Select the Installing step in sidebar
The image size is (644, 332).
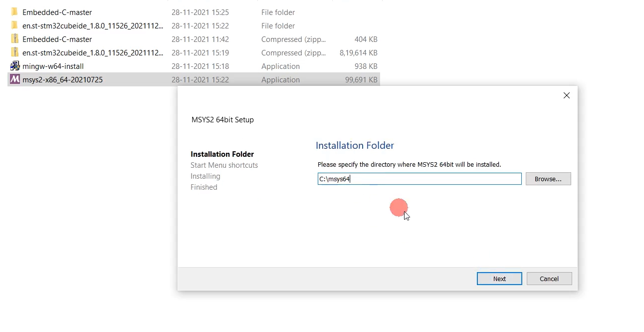point(205,176)
